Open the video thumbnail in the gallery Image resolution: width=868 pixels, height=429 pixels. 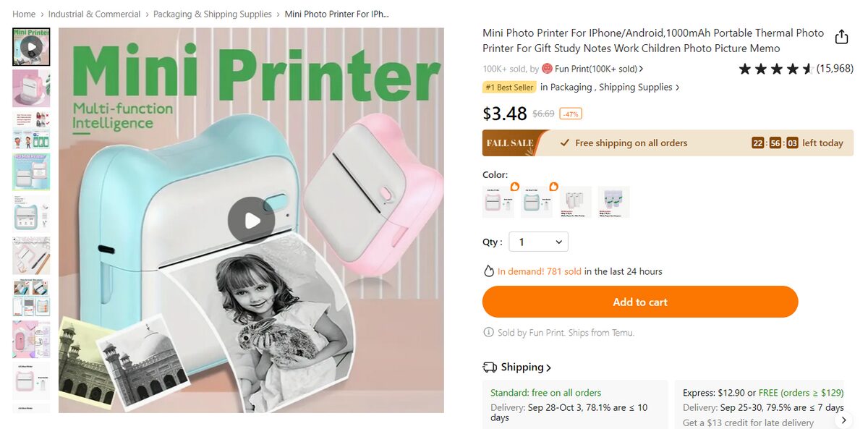pos(31,47)
